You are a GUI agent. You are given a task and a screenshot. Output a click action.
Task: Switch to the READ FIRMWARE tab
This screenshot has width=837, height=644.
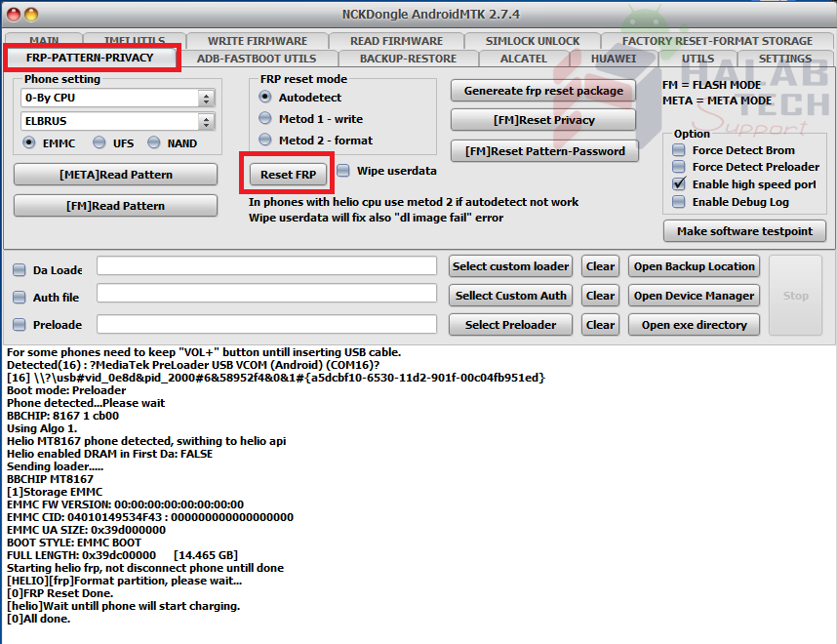tap(396, 41)
